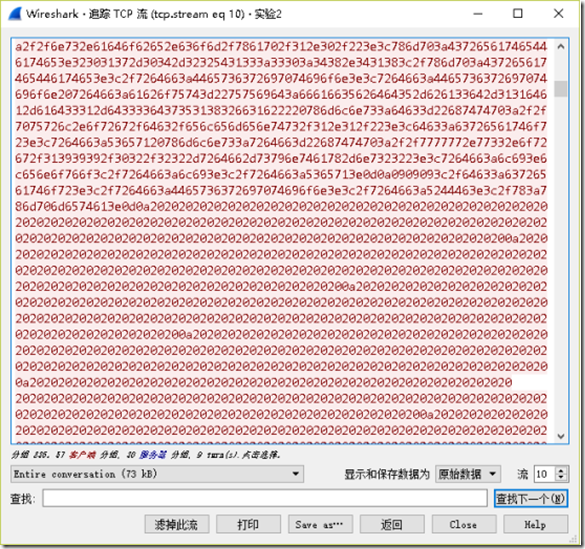The width and height of the screenshot is (585, 549).
Task: Click hex line starting with 696f6e207264663a
Action: click(x=281, y=94)
